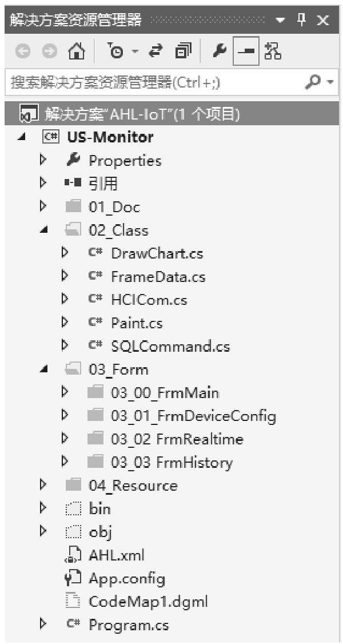343x644 pixels.
Task: Click the search magnifier icon
Action: tap(313, 82)
